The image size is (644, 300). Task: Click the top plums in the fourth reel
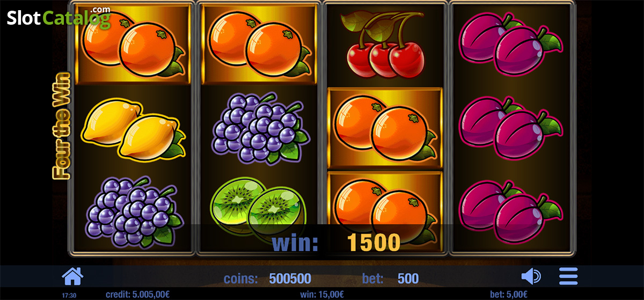coord(510,45)
